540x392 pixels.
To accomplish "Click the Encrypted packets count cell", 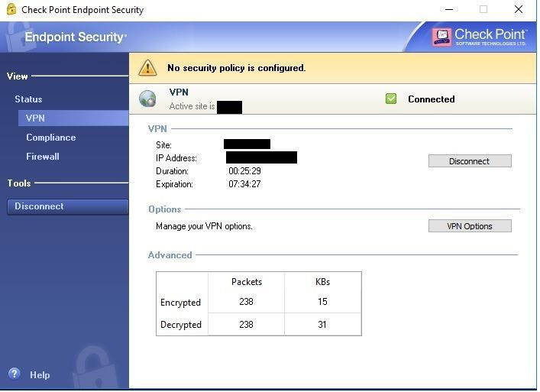I will [x=246, y=302].
